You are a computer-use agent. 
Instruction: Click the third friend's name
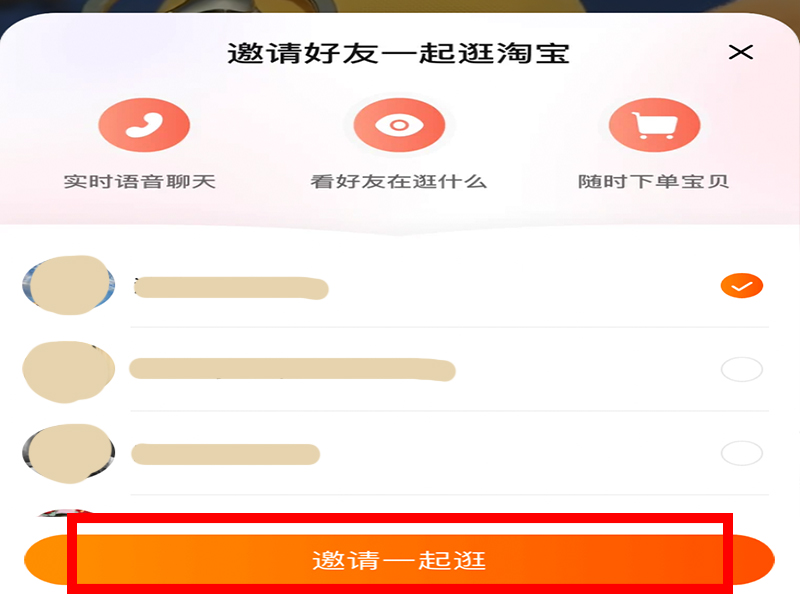pos(226,454)
